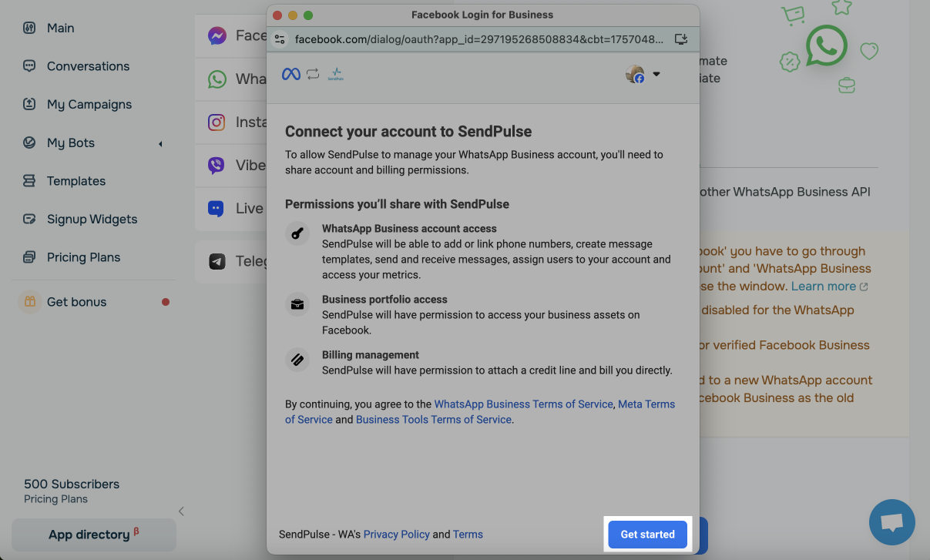Click the Facebook dialog URL address field

tap(478, 39)
